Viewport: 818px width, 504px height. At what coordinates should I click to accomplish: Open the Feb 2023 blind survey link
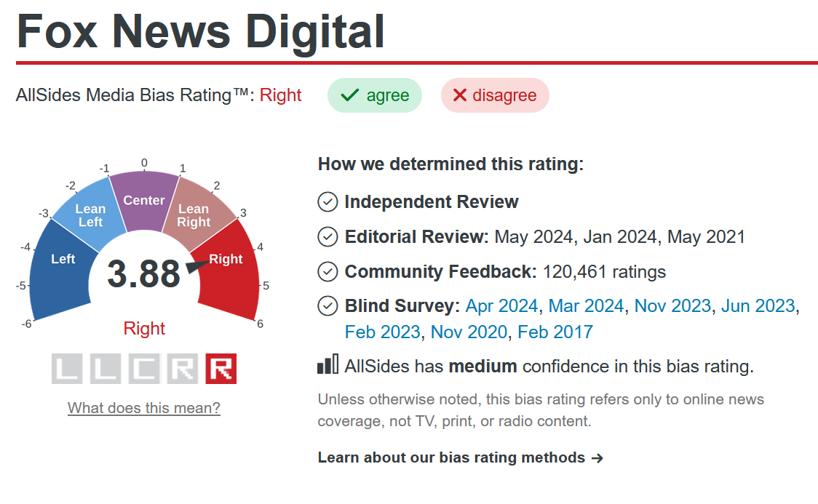tap(382, 332)
